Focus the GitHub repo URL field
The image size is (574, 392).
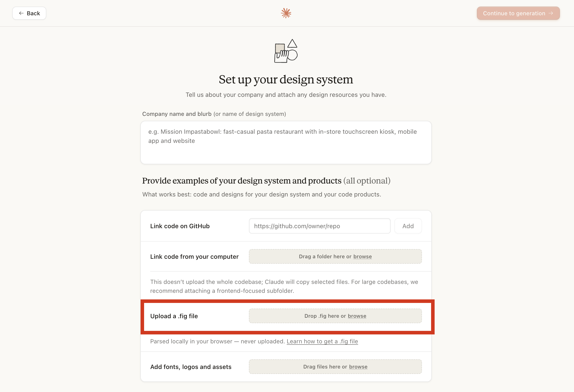320,226
